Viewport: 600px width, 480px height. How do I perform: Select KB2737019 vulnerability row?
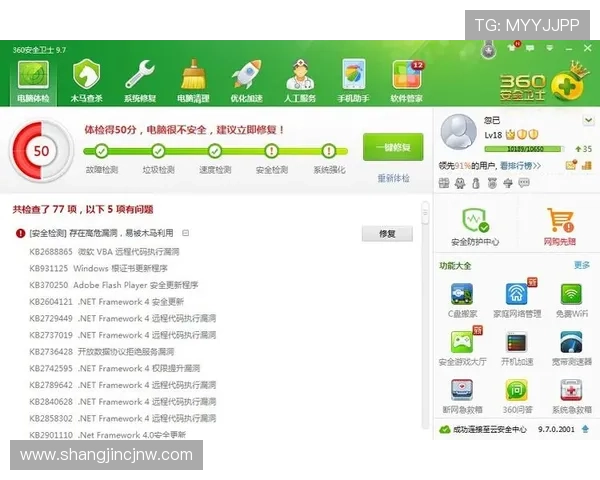(122, 335)
